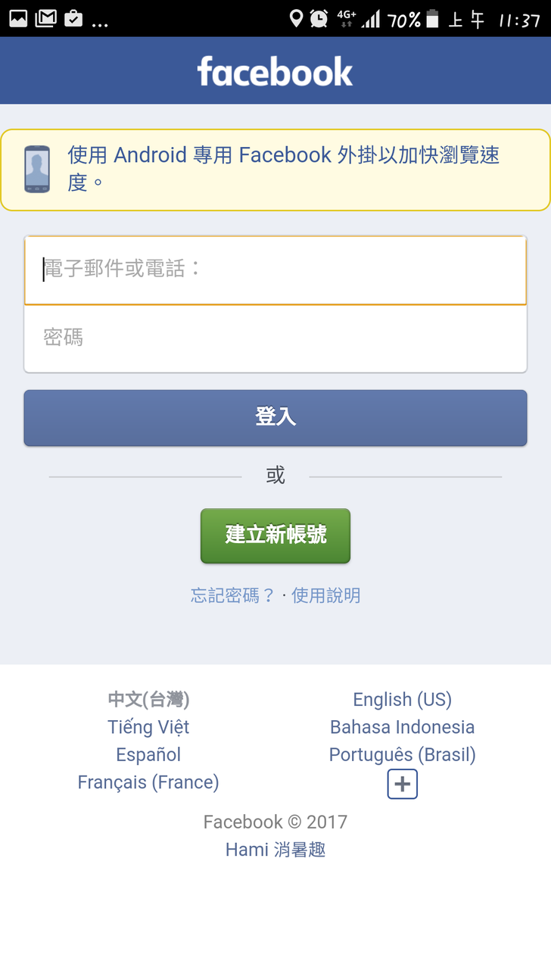Switch language to English (US)

pos(402,700)
